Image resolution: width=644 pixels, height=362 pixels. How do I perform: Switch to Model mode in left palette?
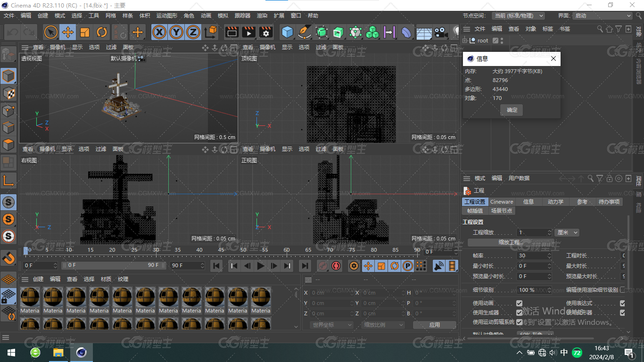click(8, 76)
